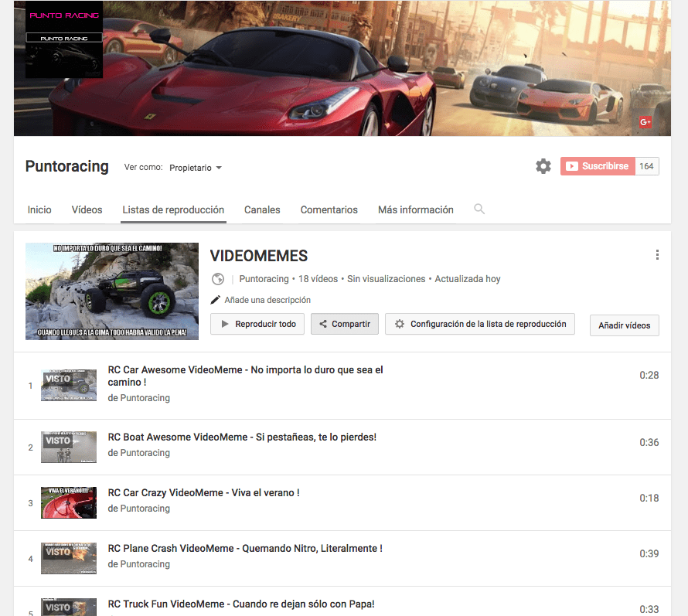
Task: Open thumbnail of RC Plane Crash VideoMeme
Action: click(69, 559)
